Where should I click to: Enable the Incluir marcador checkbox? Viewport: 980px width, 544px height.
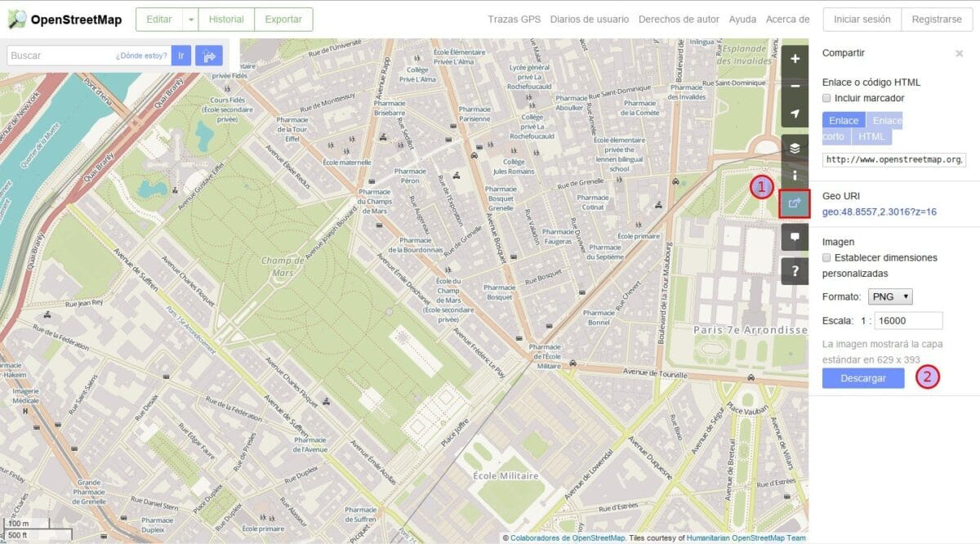826,98
